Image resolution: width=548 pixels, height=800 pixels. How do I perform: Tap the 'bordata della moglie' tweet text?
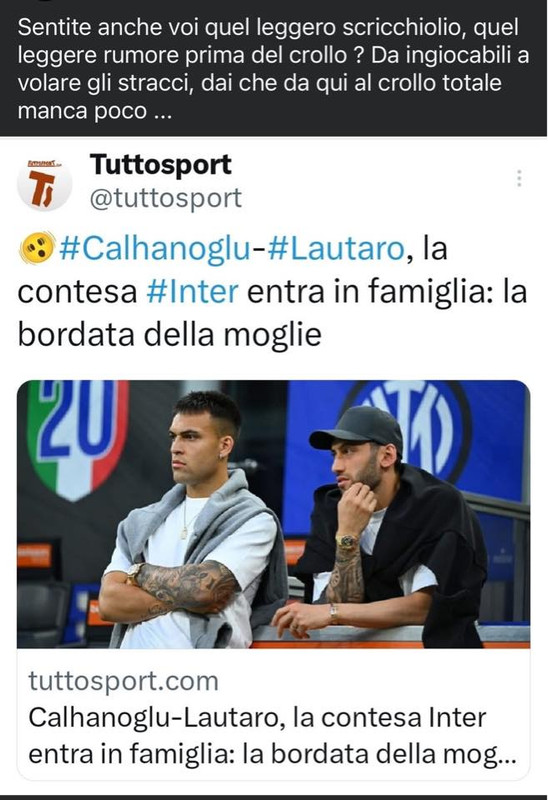click(x=169, y=335)
